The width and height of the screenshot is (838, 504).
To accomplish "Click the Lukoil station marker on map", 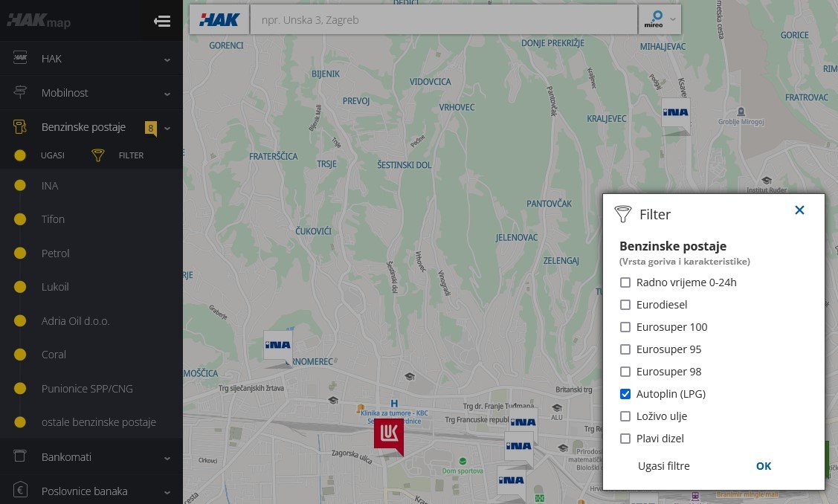I will [388, 435].
